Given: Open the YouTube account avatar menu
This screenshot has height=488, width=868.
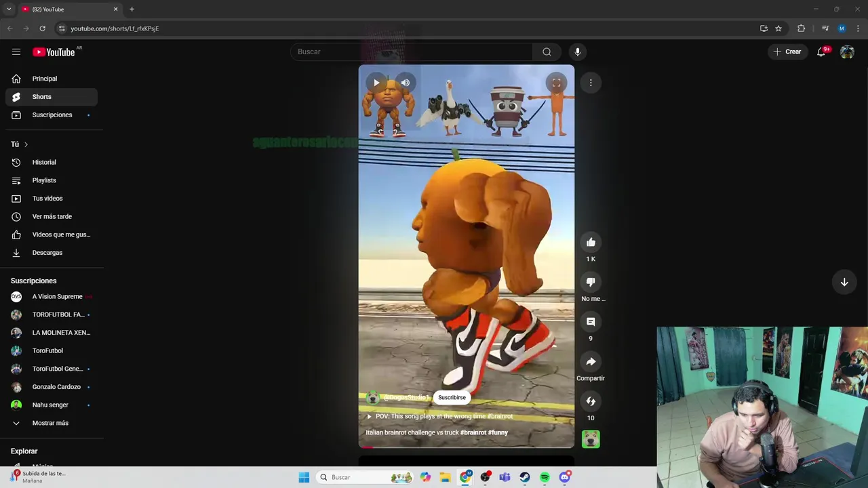Looking at the screenshot, I should [x=847, y=52].
